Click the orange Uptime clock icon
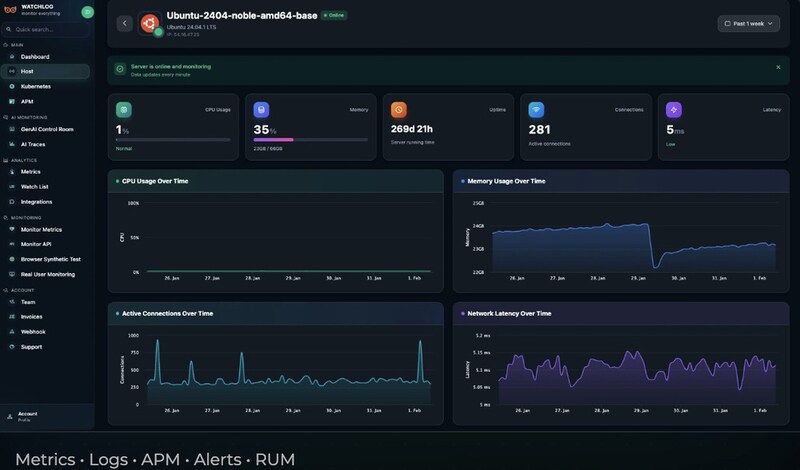 pyautogui.click(x=398, y=110)
